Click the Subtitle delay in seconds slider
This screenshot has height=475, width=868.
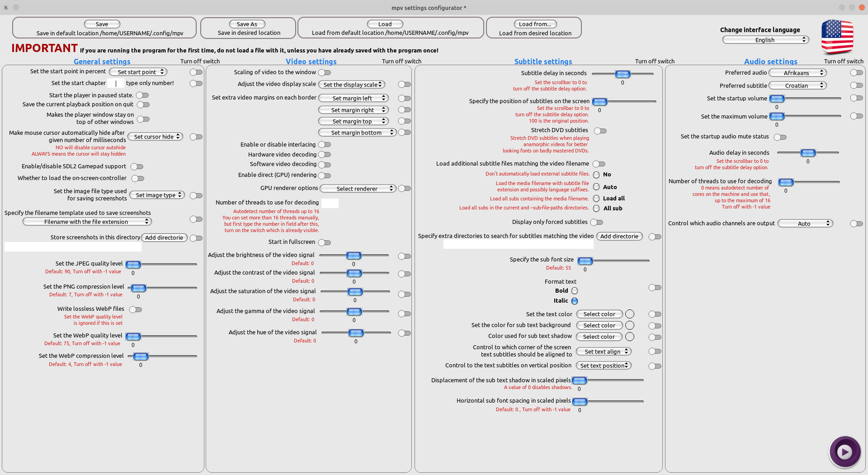pos(623,74)
